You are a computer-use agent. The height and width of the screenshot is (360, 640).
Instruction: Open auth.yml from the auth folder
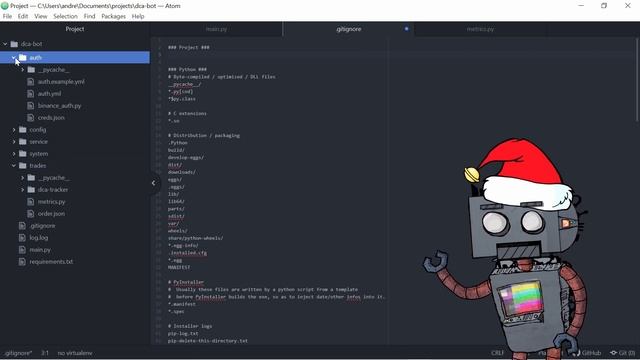pyautogui.click(x=49, y=93)
